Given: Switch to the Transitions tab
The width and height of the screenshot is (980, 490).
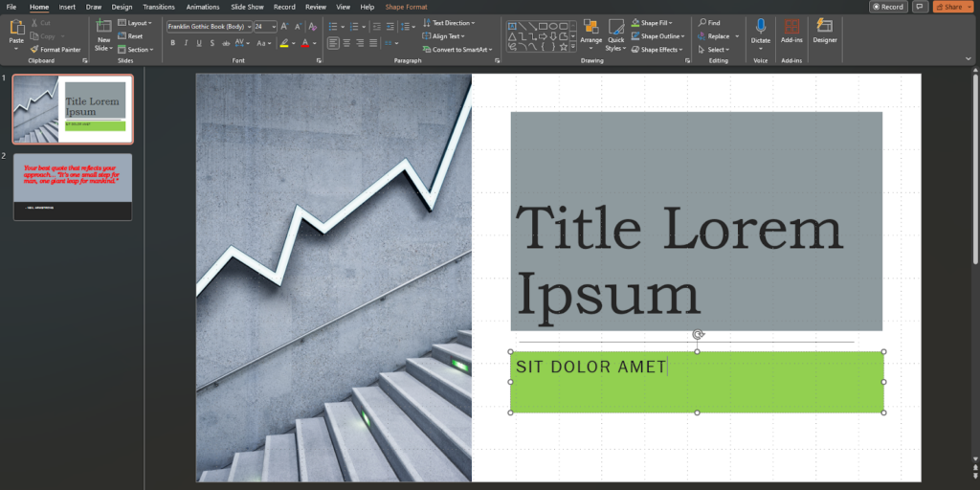Looking at the screenshot, I should tap(159, 7).
